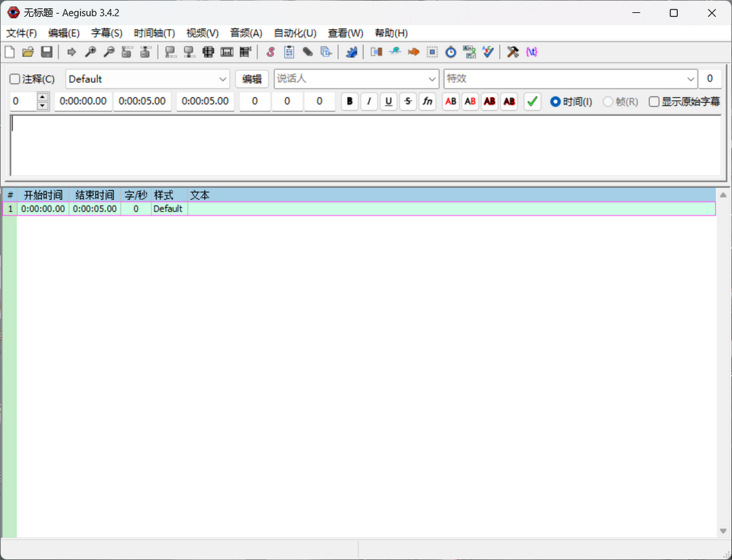732x560 pixels.
Task: Click the Open subtitles folder icon
Action: [28, 52]
